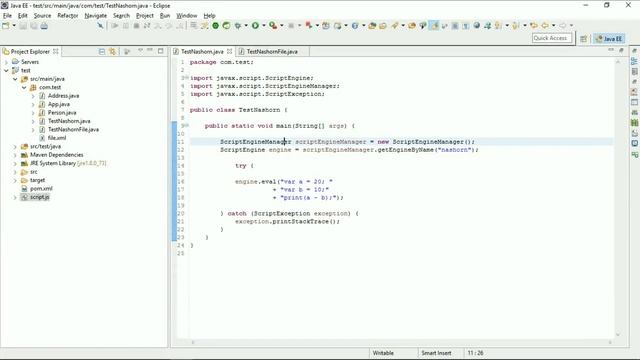Switch to TestNashornFile.java tab
Screen dimensions: 640x360
point(272,51)
